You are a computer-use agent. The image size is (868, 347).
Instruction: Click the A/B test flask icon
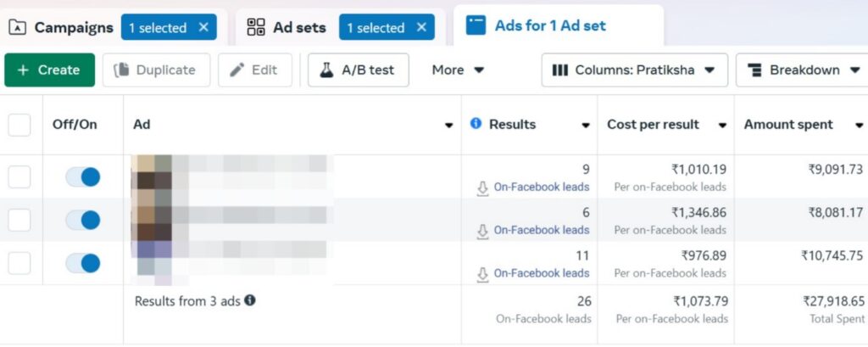326,70
